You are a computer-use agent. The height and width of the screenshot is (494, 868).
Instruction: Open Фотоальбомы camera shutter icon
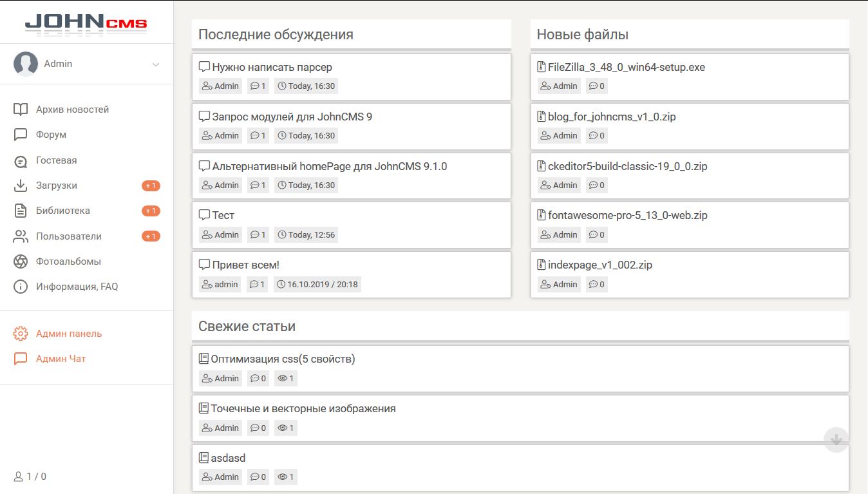point(21,261)
